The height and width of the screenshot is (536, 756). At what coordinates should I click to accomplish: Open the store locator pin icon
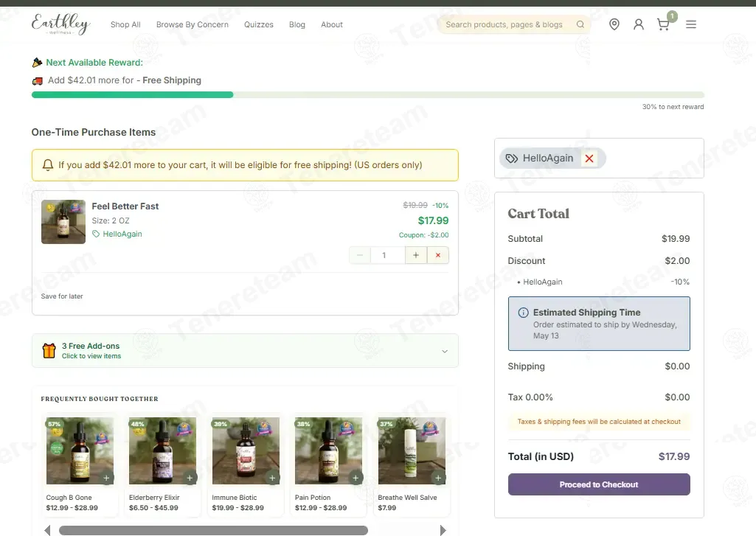614,24
